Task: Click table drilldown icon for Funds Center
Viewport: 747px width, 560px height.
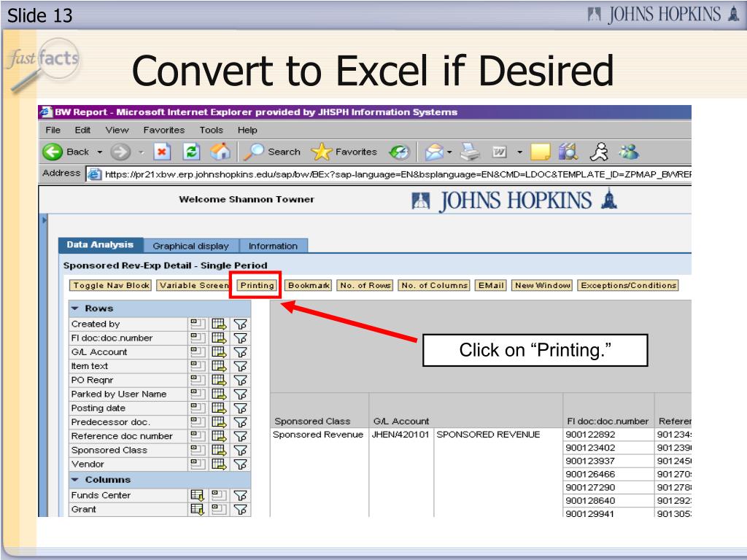Action: coord(197,495)
